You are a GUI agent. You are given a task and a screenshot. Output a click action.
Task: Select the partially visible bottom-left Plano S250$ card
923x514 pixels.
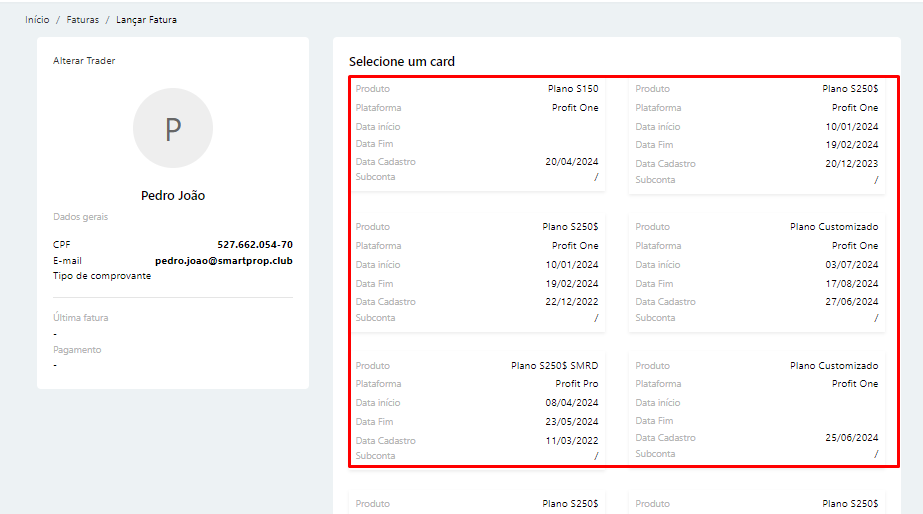tap(477, 503)
